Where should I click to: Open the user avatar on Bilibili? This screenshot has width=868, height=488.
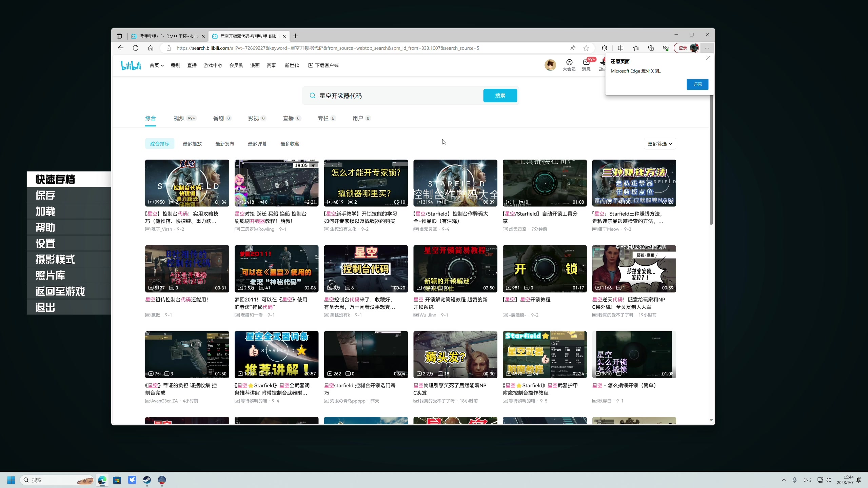tap(550, 65)
